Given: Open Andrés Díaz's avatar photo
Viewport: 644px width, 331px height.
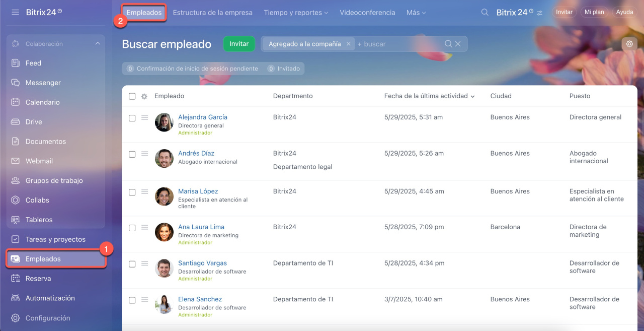Looking at the screenshot, I should point(164,159).
